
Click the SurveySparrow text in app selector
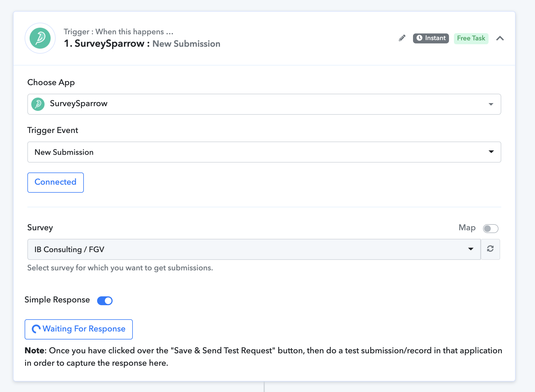(x=79, y=104)
